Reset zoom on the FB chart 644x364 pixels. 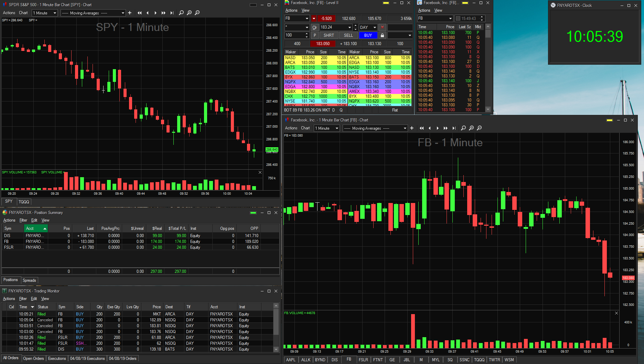click(x=463, y=128)
